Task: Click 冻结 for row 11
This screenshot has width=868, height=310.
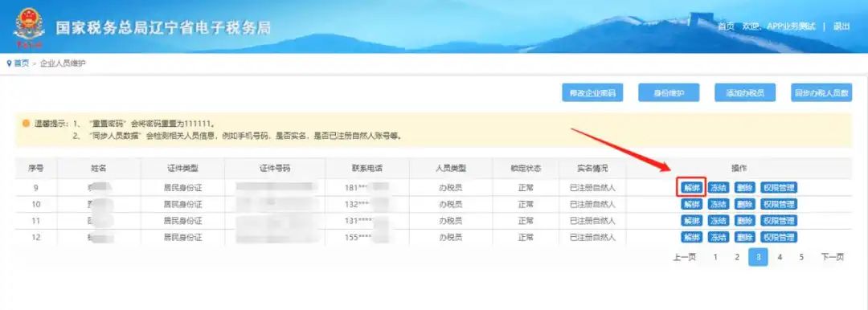Action: click(x=719, y=221)
